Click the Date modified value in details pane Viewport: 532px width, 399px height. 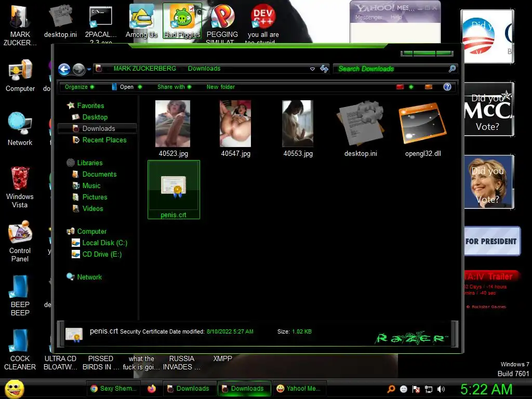(x=230, y=331)
